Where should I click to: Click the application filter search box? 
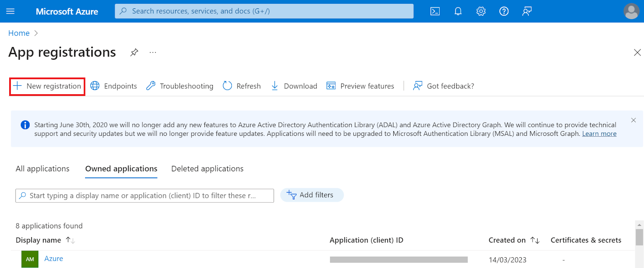[x=144, y=195]
